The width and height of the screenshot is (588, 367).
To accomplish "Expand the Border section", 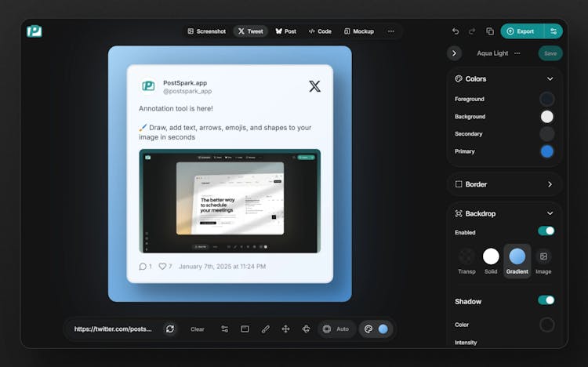I will [550, 184].
